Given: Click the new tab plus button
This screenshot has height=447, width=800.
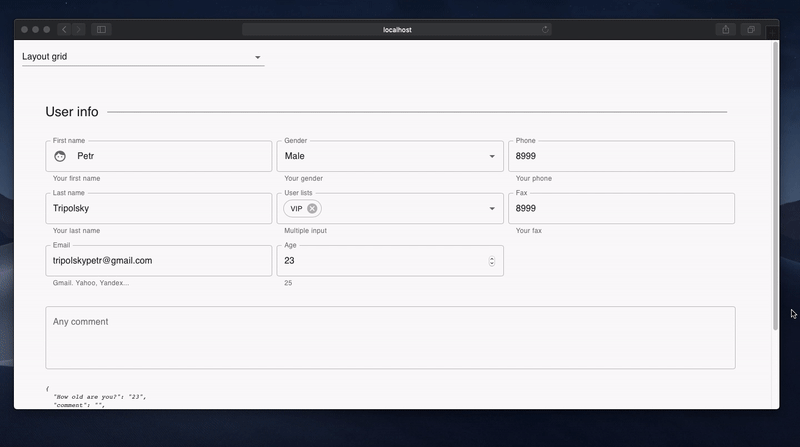Looking at the screenshot, I should (772, 32).
